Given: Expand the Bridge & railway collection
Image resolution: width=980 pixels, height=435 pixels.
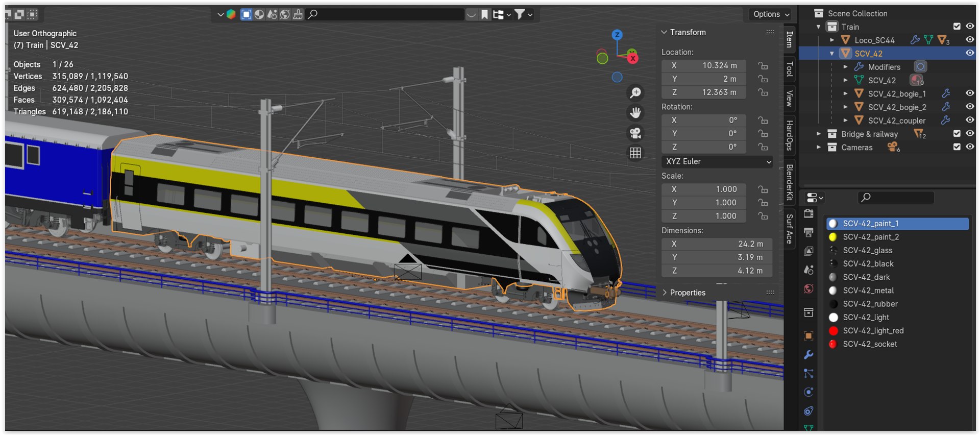Looking at the screenshot, I should coord(819,134).
